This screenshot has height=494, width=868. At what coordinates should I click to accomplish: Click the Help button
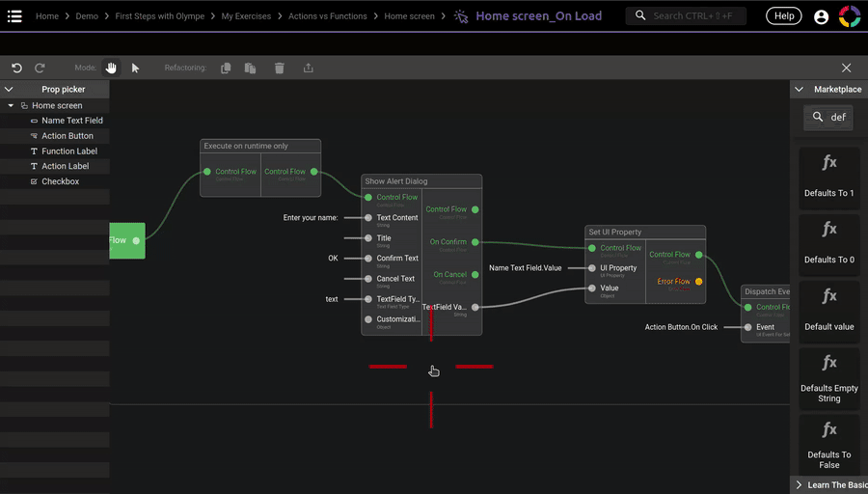pyautogui.click(x=783, y=16)
